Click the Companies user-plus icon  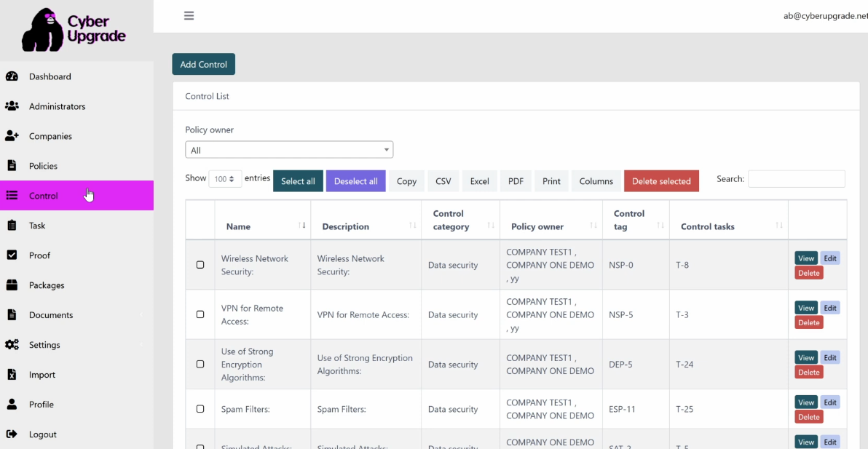pos(12,136)
